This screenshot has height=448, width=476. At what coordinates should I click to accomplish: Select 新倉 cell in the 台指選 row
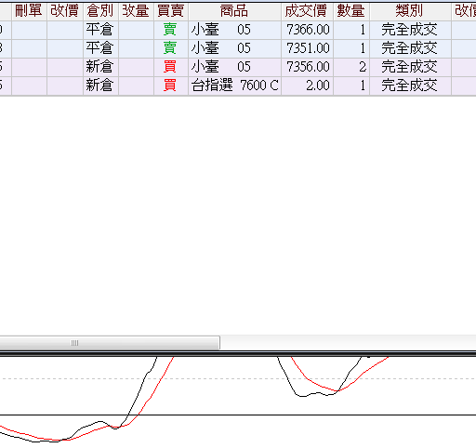pyautogui.click(x=100, y=86)
